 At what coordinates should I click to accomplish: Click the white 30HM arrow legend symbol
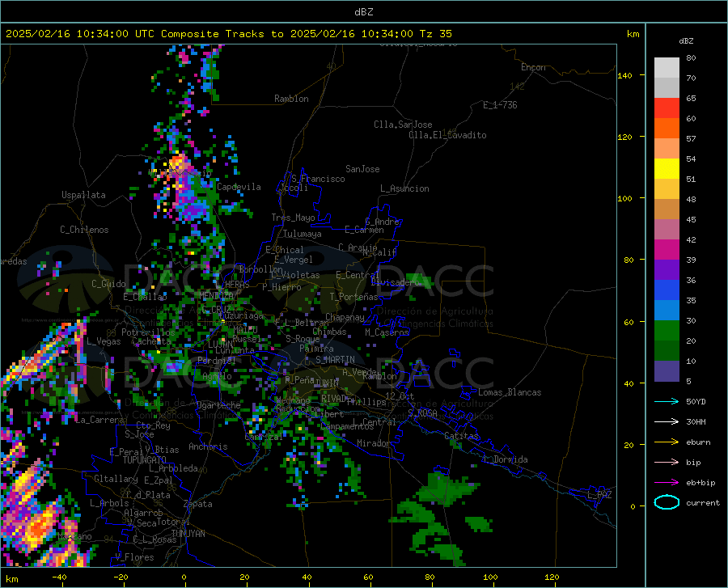point(667,421)
